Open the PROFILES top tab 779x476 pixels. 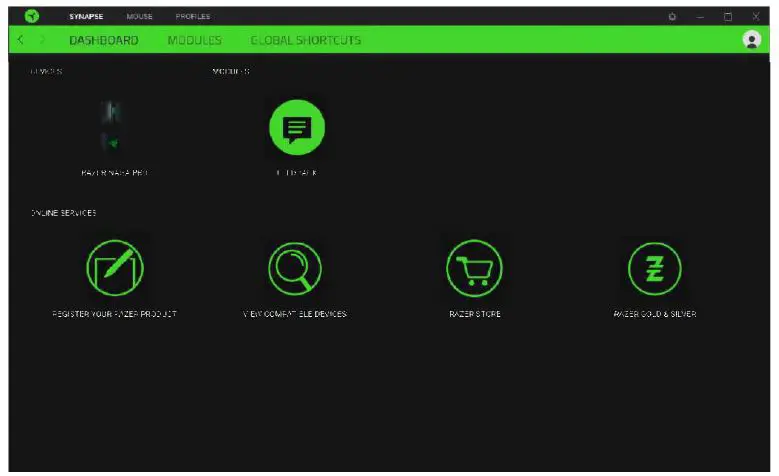[x=193, y=16]
